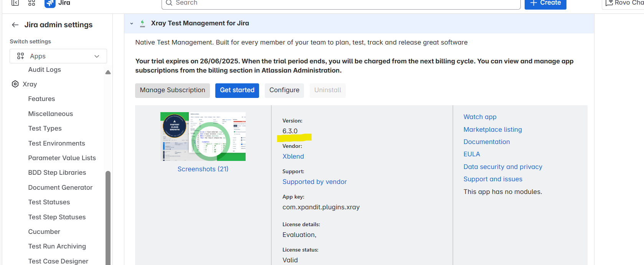The image size is (644, 265).
Task: Open Features under Xray
Action: coord(41,99)
